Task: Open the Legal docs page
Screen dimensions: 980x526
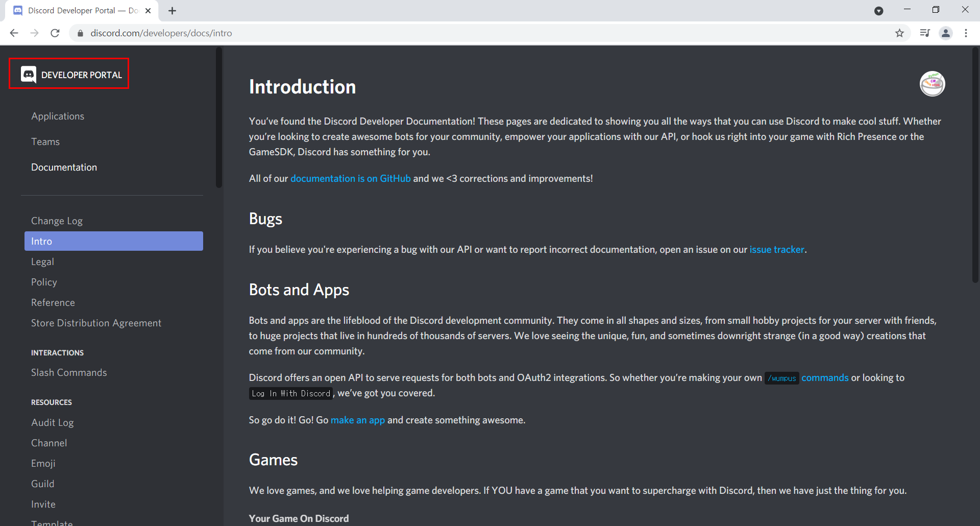Action: click(42, 262)
